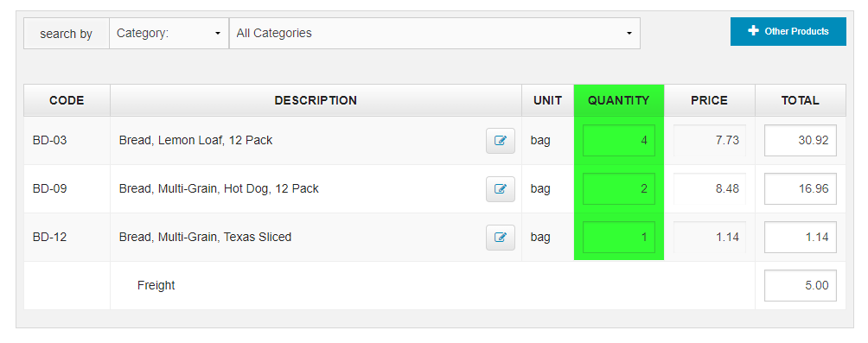Click total field showing 30.92
Screen dimensions: 868x343
[801, 141]
